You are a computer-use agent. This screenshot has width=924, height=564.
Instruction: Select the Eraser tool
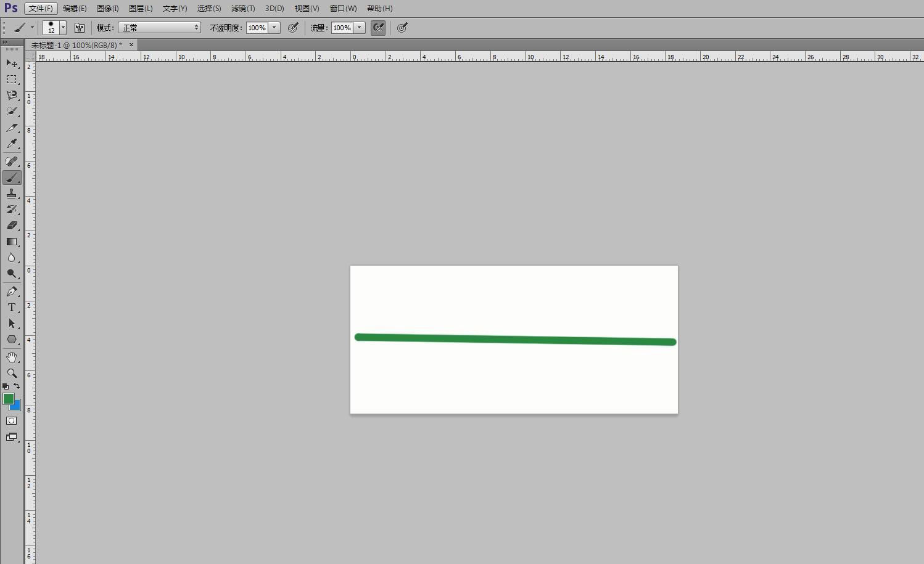tap(12, 226)
